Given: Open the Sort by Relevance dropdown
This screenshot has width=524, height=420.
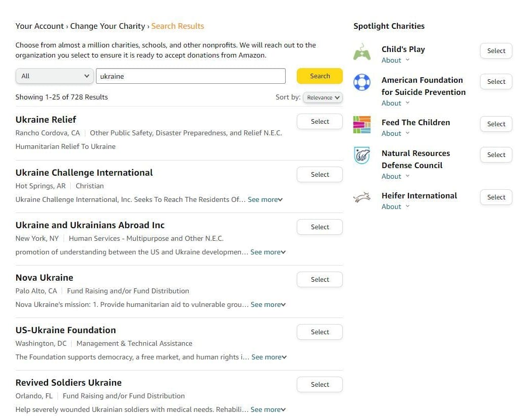Looking at the screenshot, I should [x=323, y=97].
